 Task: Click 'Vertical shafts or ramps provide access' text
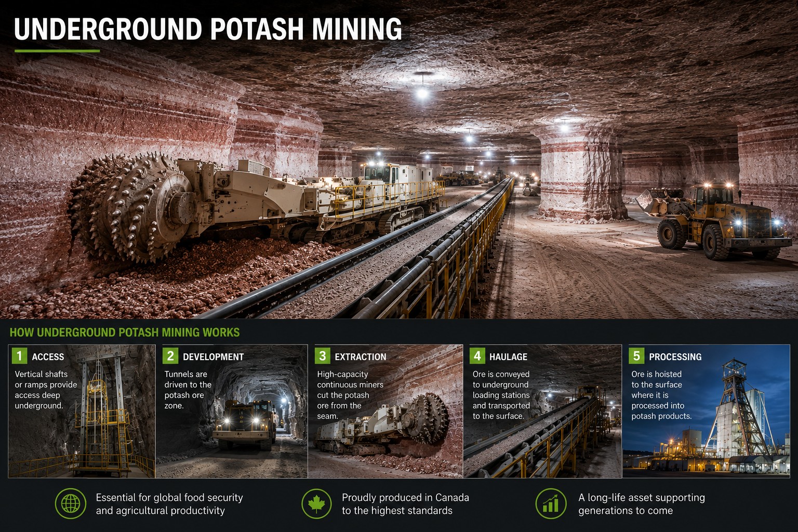tap(46, 390)
